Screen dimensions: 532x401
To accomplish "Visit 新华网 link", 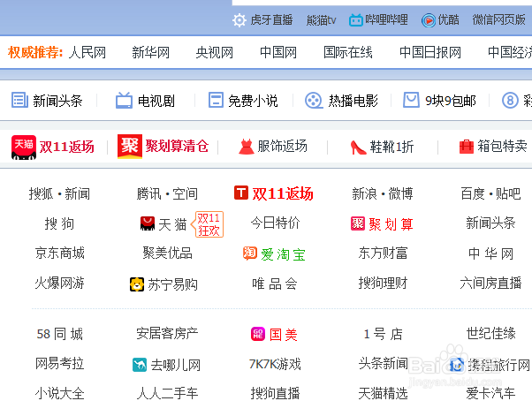I will pos(150,52).
